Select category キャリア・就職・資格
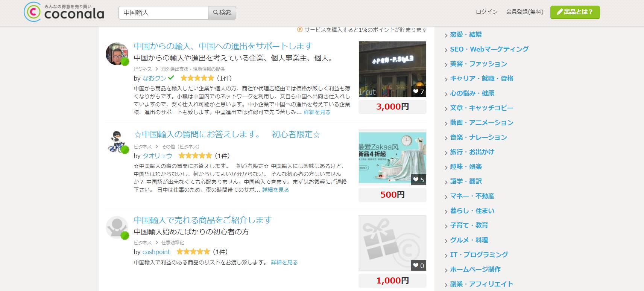Viewport: 644px width, 291px height. coord(481,79)
